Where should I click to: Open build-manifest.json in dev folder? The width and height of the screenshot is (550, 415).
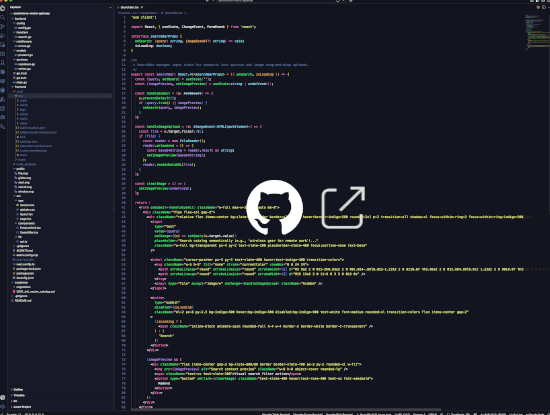(32, 128)
